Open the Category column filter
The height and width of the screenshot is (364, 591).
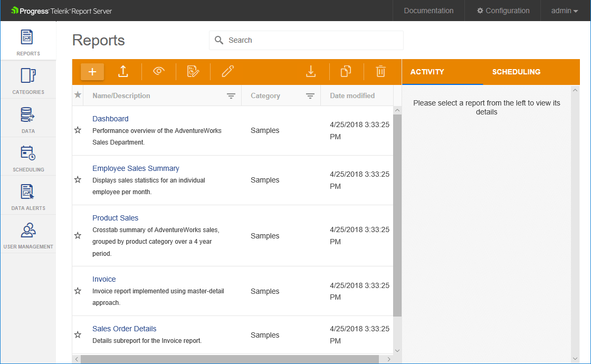(310, 96)
